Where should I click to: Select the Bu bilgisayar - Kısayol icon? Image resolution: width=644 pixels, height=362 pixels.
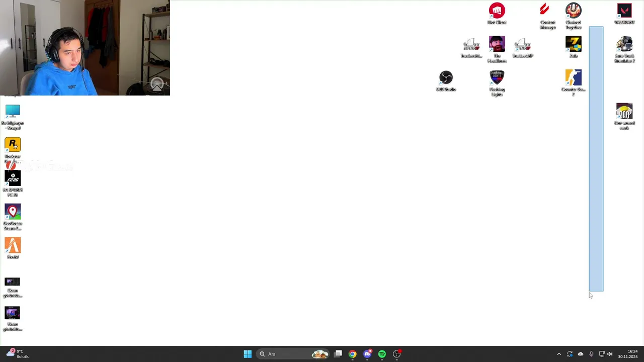pos(13,117)
